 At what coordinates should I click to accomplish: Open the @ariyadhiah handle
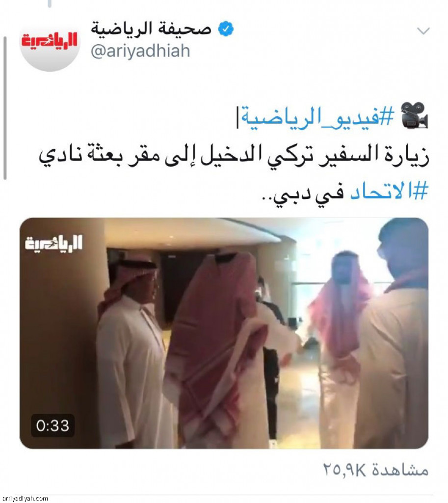coord(140,51)
